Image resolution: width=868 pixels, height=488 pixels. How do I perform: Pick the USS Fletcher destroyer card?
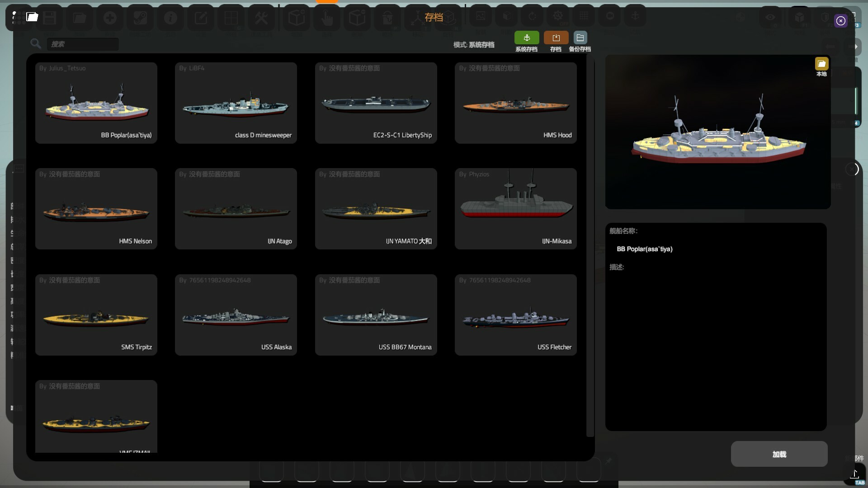coord(516,315)
